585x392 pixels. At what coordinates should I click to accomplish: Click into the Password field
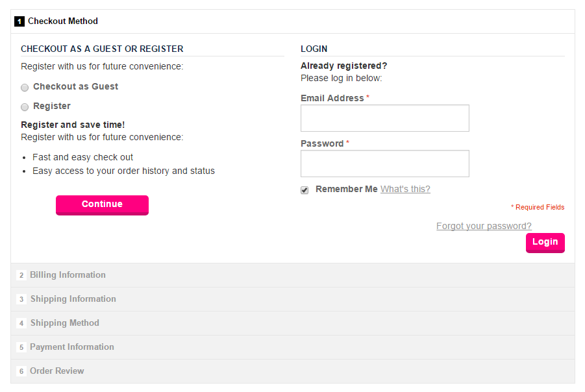[x=384, y=164]
